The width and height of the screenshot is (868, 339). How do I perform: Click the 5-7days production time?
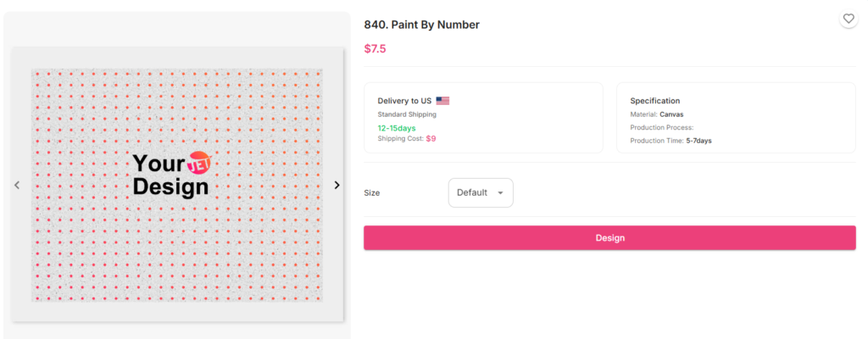tap(699, 141)
